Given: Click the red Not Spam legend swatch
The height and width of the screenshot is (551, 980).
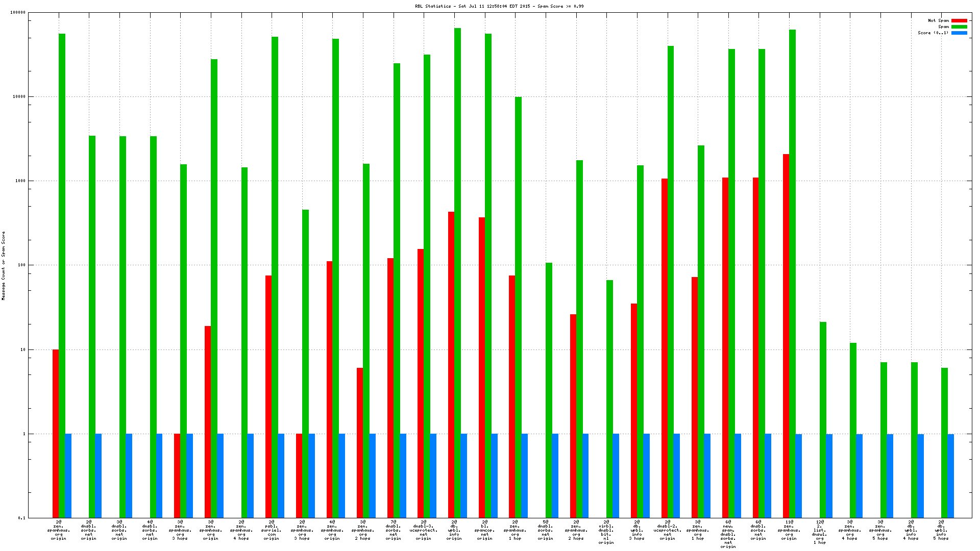Looking at the screenshot, I should click(x=959, y=21).
